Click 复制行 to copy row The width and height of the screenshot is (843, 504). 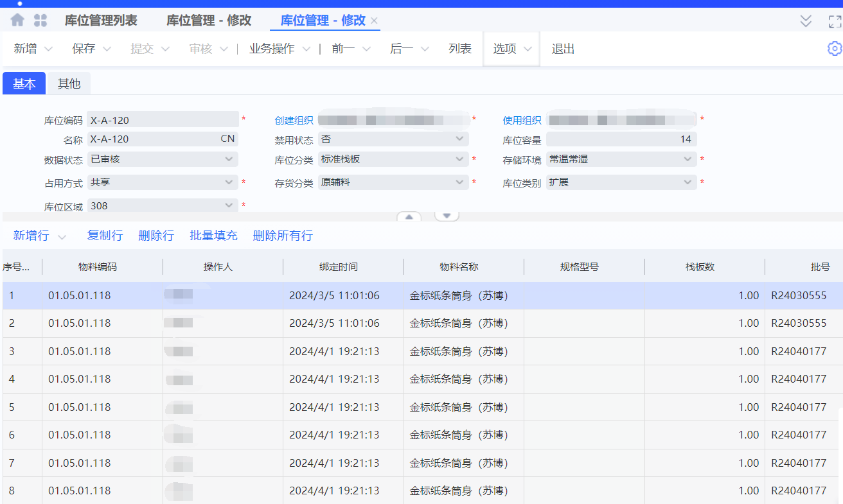(x=105, y=236)
